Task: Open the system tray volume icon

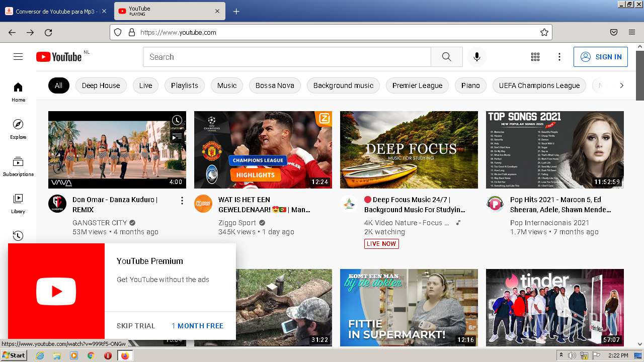Action: [x=573, y=355]
